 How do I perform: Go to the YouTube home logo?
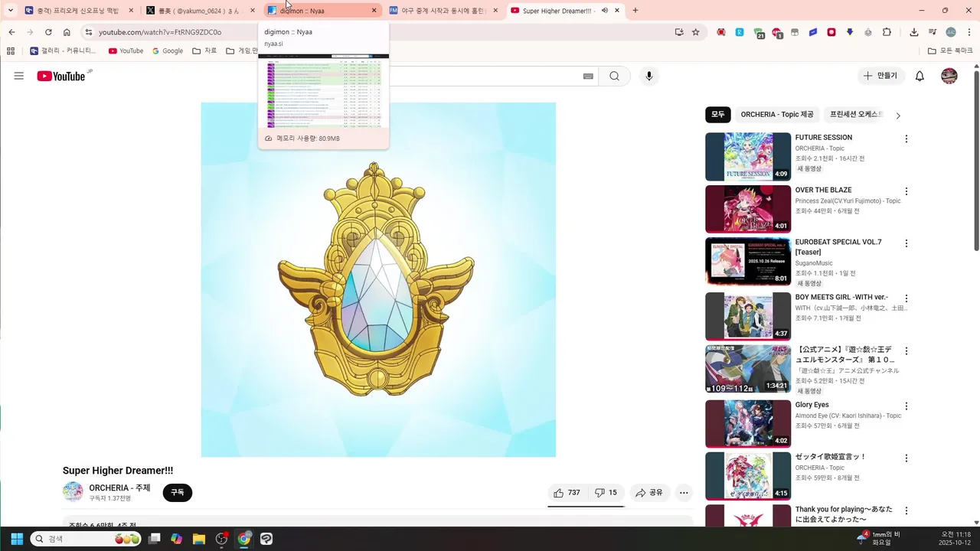[x=60, y=76]
